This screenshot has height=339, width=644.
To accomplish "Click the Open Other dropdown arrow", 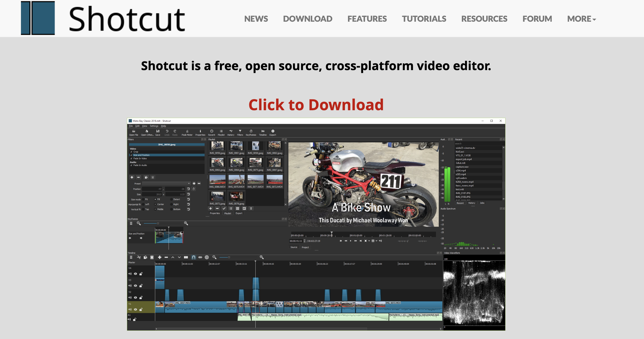I will [153, 135].
